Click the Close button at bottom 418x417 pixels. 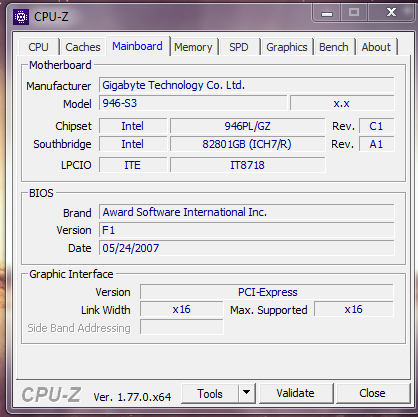pos(372,394)
